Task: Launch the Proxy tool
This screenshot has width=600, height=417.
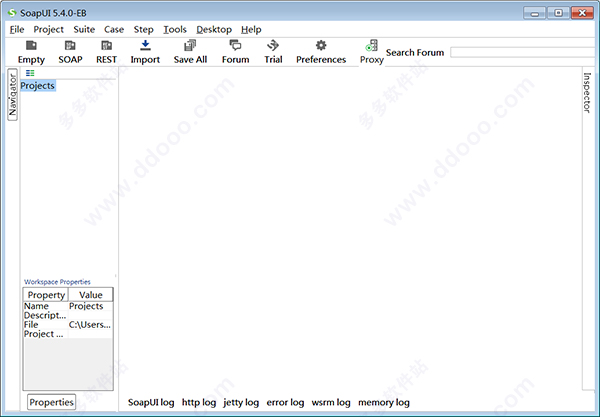Action: tap(372, 52)
